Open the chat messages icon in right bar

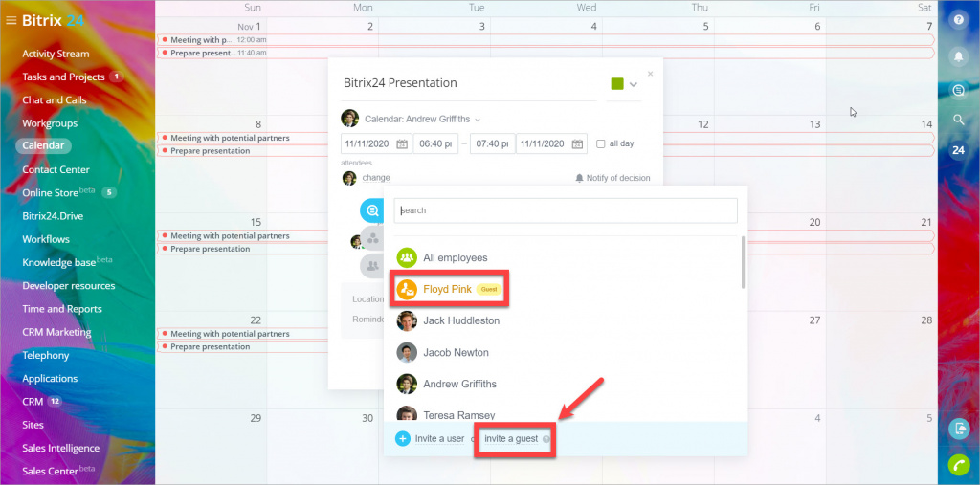pyautogui.click(x=958, y=91)
